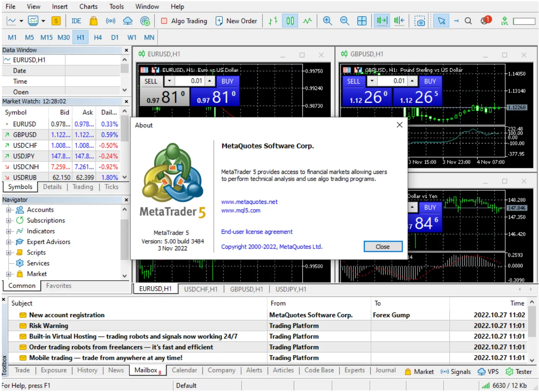The height and width of the screenshot is (392, 539).
Task: Switch chart to bar chart mode
Action: [x=273, y=21]
